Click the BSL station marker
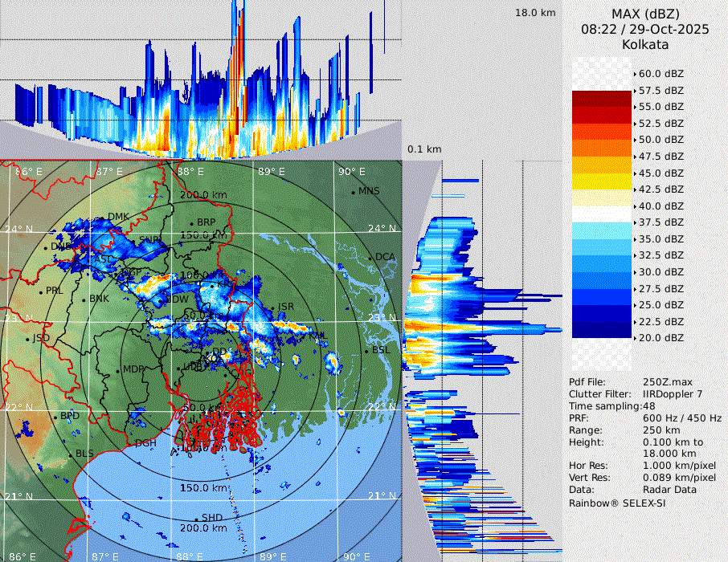The height and width of the screenshot is (562, 728). point(367,351)
